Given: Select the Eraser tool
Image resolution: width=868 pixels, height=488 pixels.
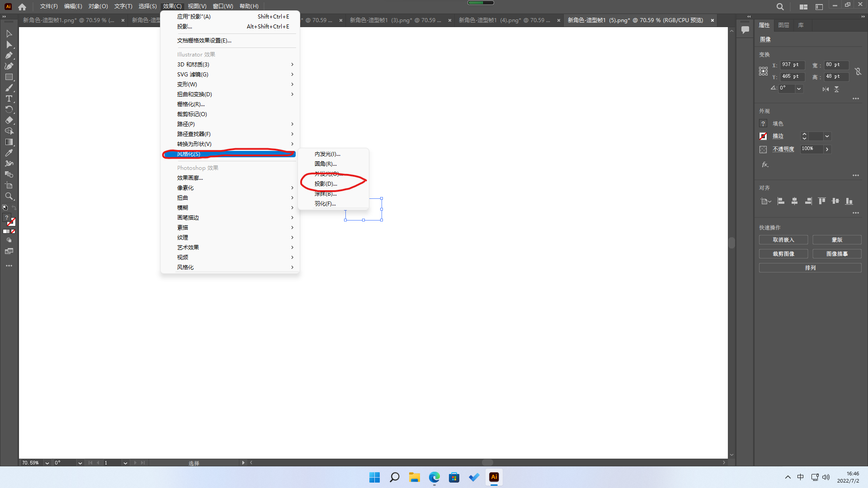Looking at the screenshot, I should pos(9,121).
